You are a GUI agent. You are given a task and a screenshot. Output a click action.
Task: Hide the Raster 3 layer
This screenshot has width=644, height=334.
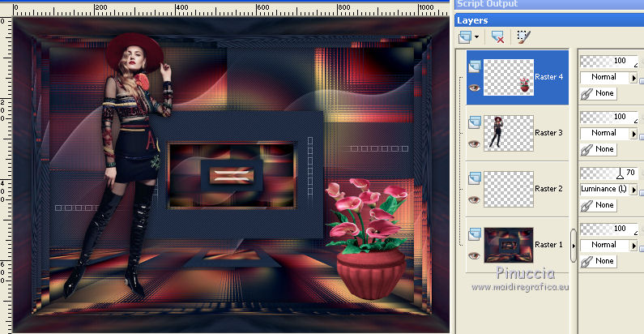click(475, 143)
